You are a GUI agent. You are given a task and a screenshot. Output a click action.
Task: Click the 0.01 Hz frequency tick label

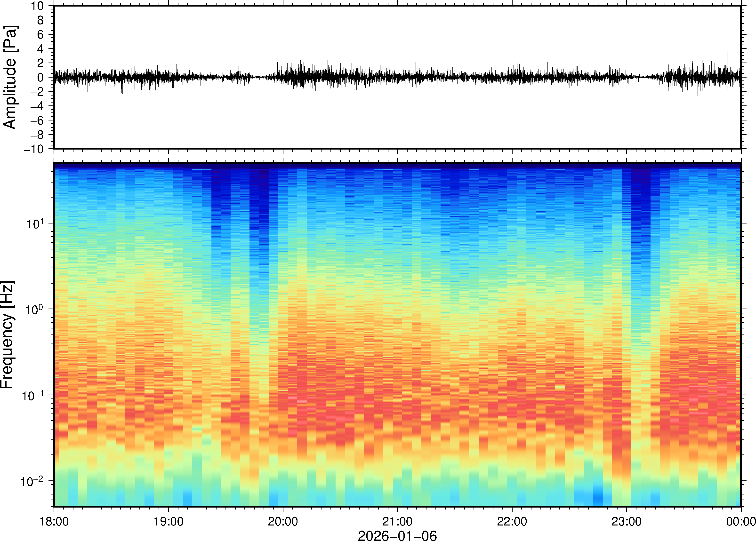pos(32,481)
